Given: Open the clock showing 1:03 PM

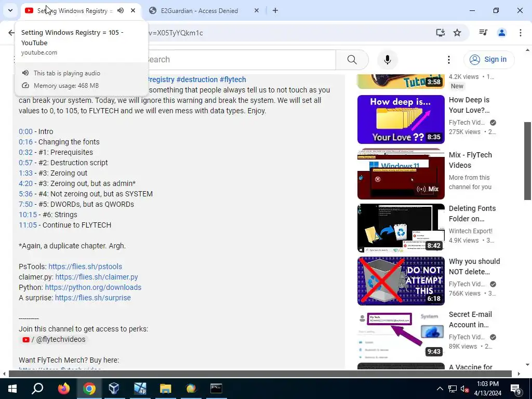Looking at the screenshot, I should [487, 389].
